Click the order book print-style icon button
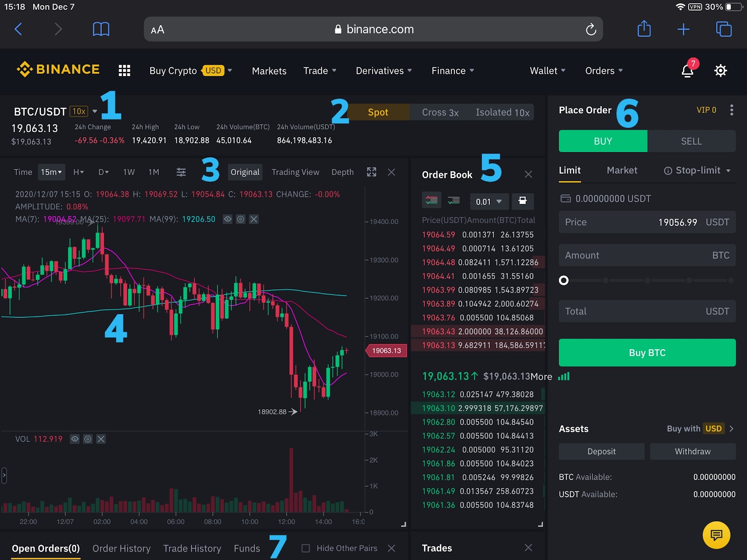Screen dimensions: 747x560 [x=523, y=201]
